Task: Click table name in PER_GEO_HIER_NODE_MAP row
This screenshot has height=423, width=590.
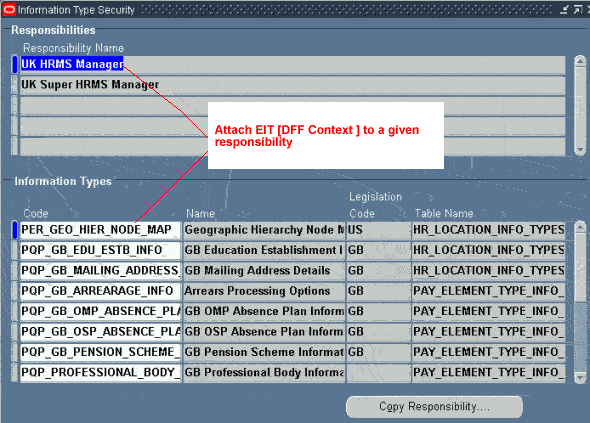Action: [488, 230]
